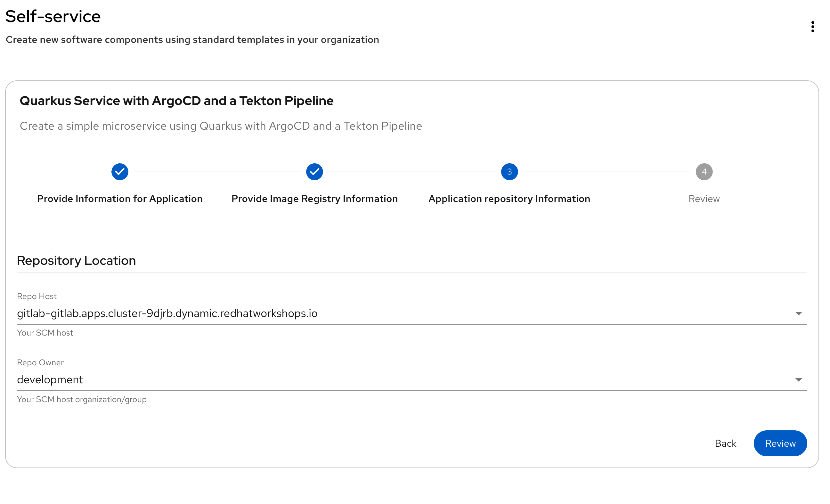Expand the Repo Host dropdown caret
Image resolution: width=830 pixels, height=504 pixels.
798,313
